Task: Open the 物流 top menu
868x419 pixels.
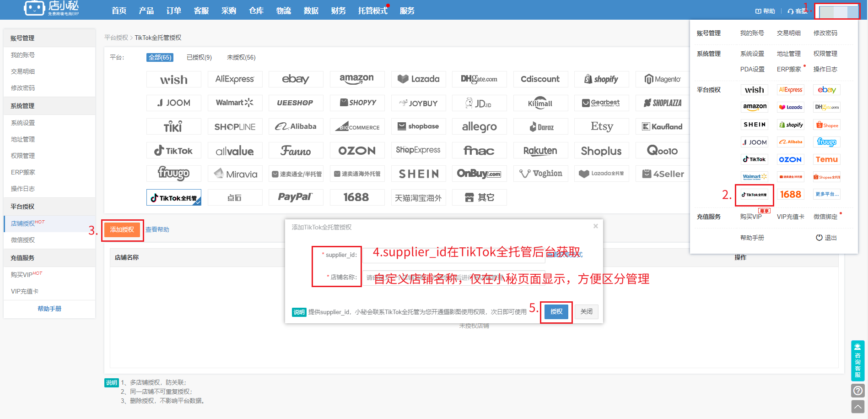Action: tap(284, 11)
